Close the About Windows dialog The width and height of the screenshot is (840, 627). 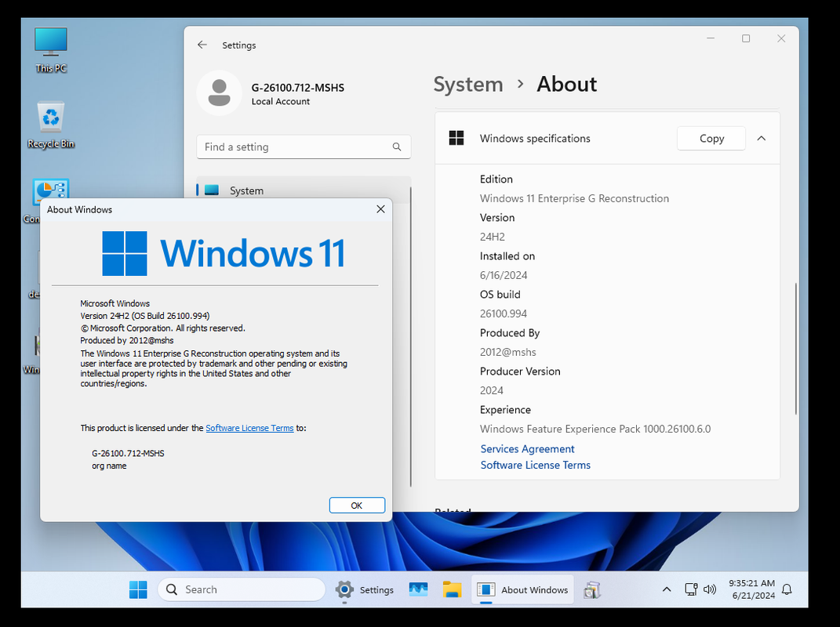click(380, 209)
